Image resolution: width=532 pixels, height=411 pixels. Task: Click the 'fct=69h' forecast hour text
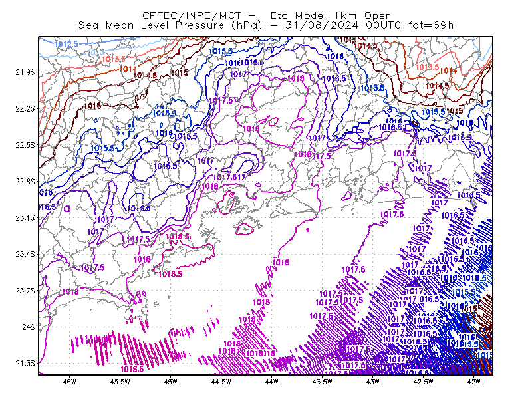(x=431, y=25)
